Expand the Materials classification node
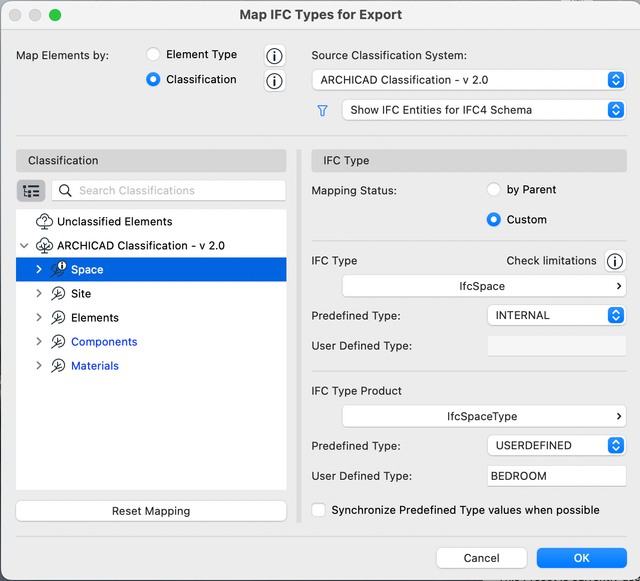Screen dimensions: 640x581 (39, 366)
